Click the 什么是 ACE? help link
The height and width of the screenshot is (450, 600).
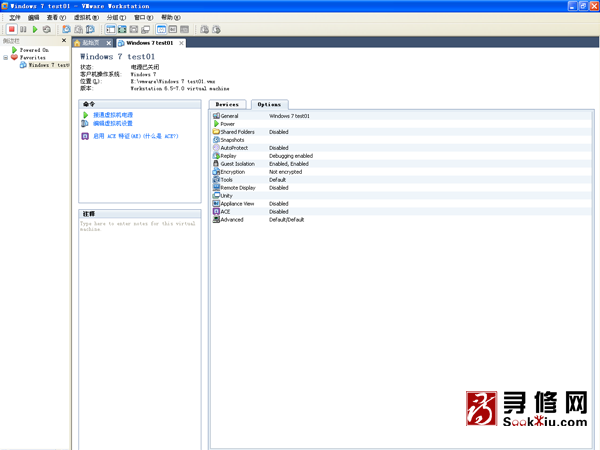161,136
